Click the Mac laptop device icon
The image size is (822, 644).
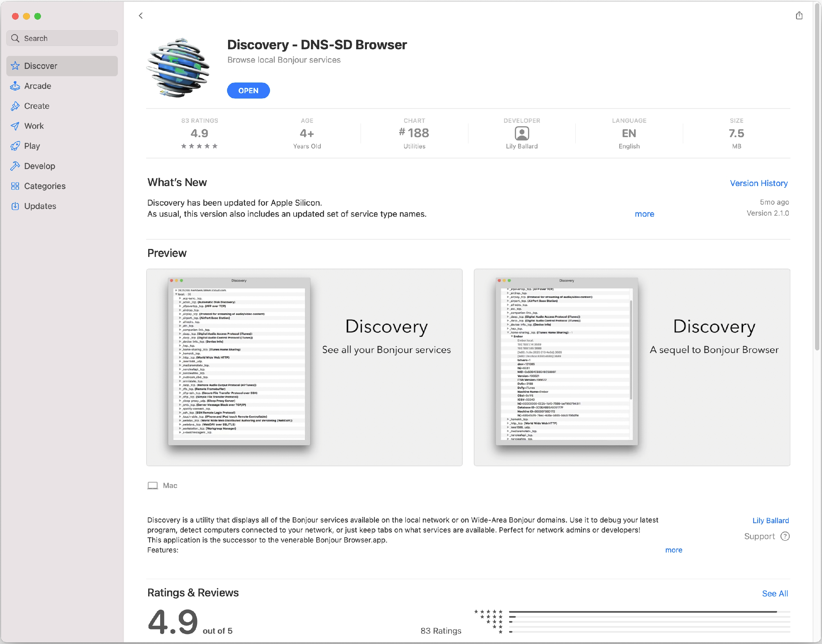tap(152, 485)
